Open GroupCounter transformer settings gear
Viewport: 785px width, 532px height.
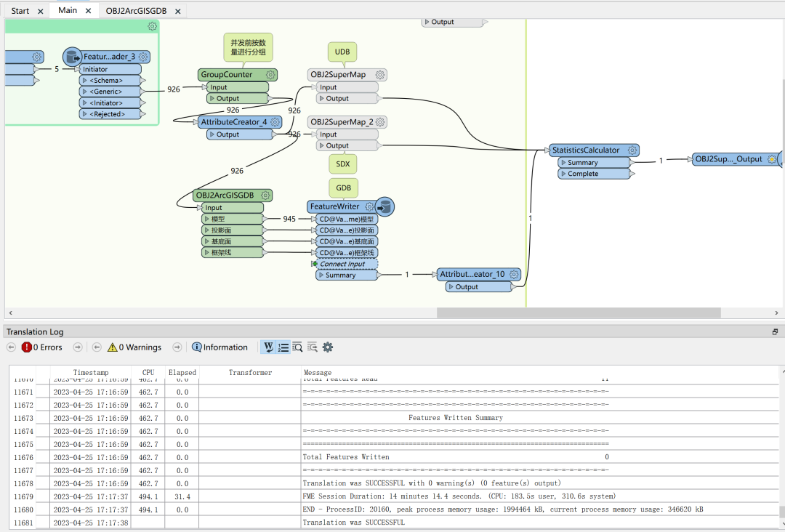[x=270, y=75]
